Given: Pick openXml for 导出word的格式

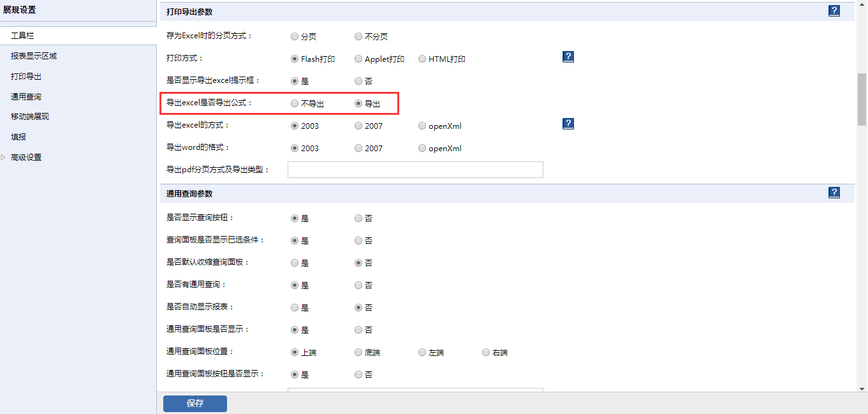Looking at the screenshot, I should (422, 148).
